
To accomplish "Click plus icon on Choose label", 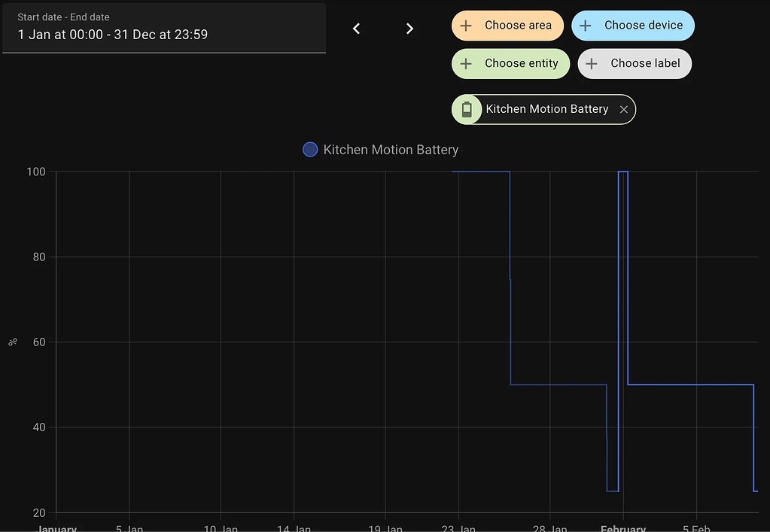I will tap(592, 64).
